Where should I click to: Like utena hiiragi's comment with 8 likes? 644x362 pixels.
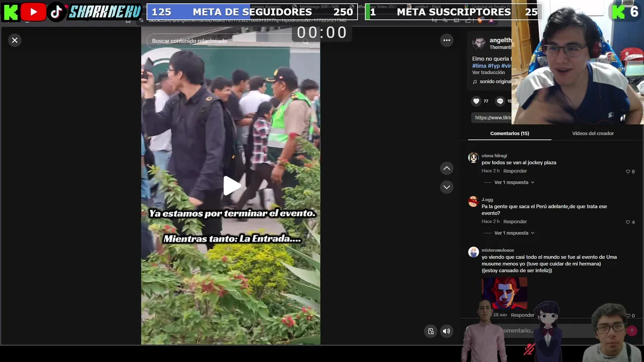[x=628, y=171]
